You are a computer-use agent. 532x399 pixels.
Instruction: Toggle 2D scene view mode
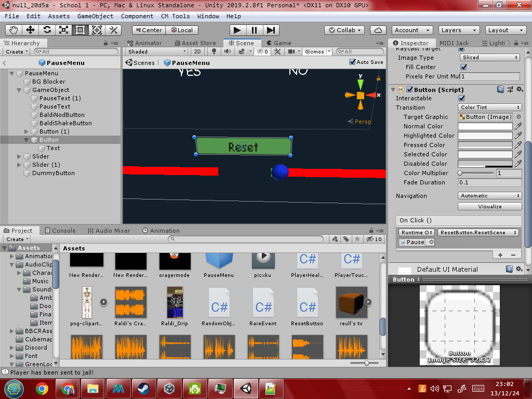click(197, 51)
